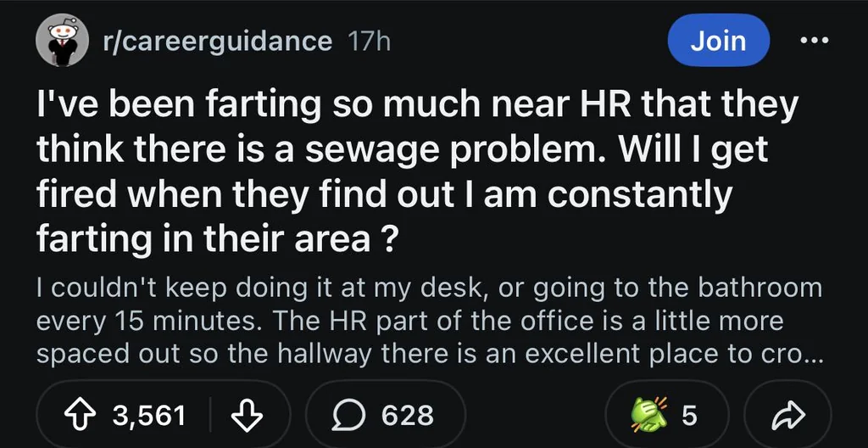
Task: Click the title line "farting in their area ?"
Action: point(217,239)
